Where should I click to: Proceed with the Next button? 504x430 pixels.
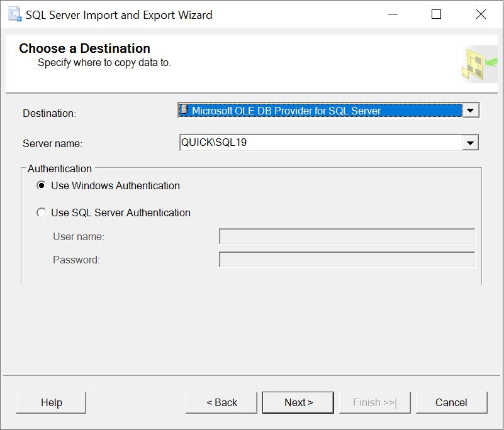298,402
